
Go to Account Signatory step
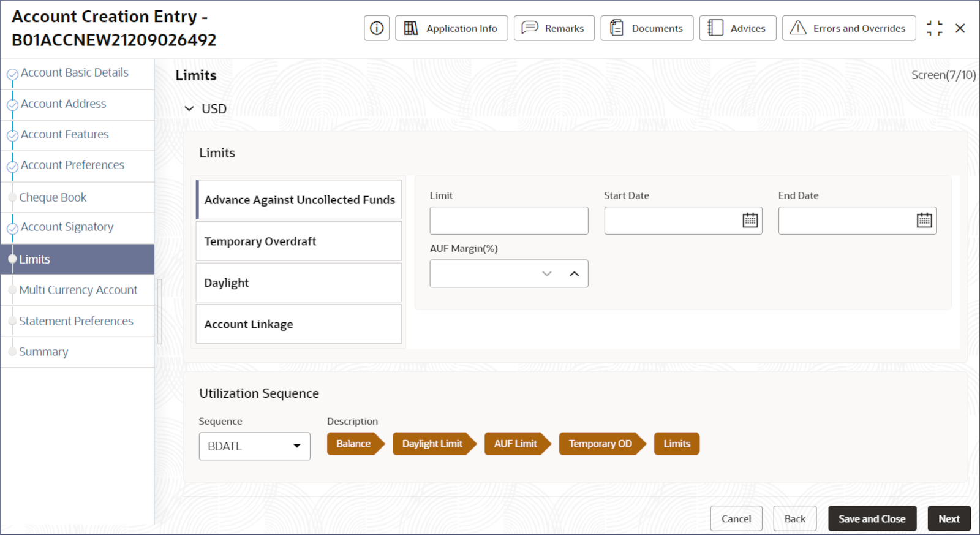tap(67, 227)
